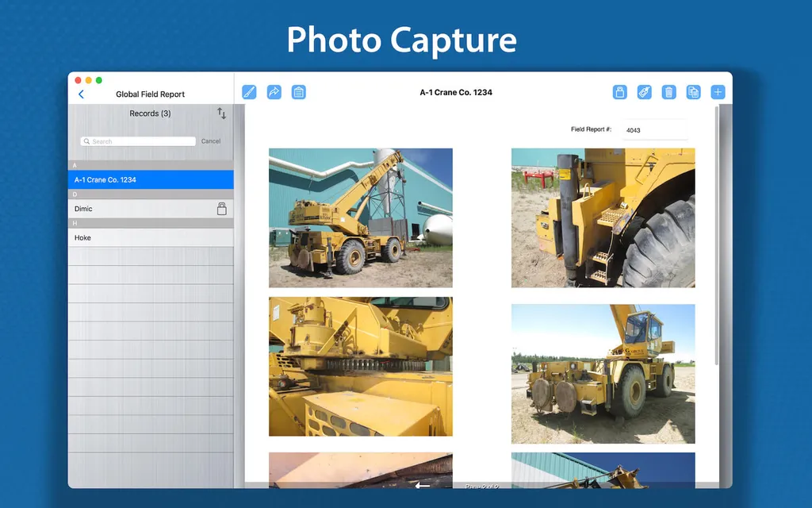The image size is (812, 508).
Task: Click the vertical scrollbar of the report
Action: pyautogui.click(x=717, y=235)
